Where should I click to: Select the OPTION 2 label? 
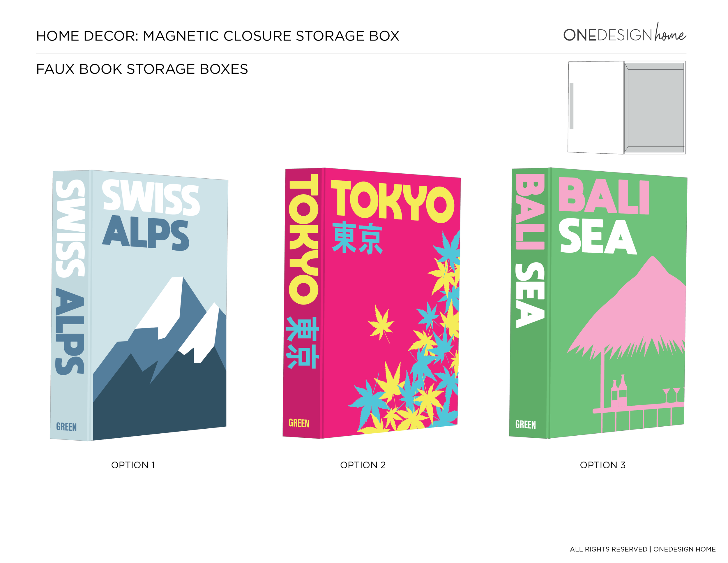coord(363,465)
